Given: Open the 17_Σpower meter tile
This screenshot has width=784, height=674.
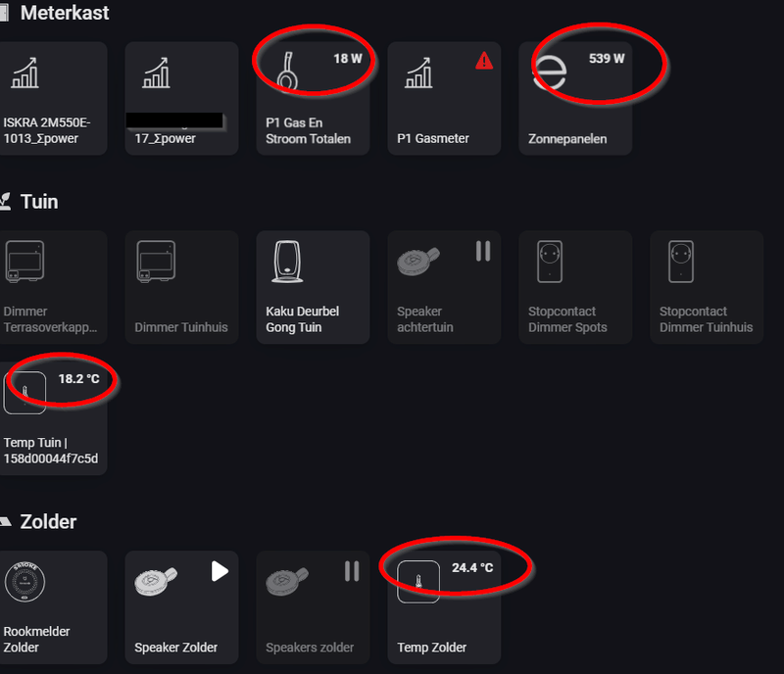Looking at the screenshot, I should click(181, 98).
